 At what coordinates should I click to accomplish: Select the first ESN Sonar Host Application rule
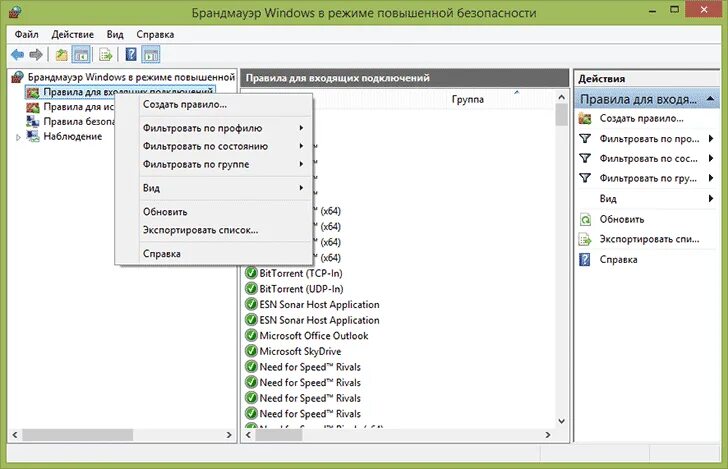(319, 305)
